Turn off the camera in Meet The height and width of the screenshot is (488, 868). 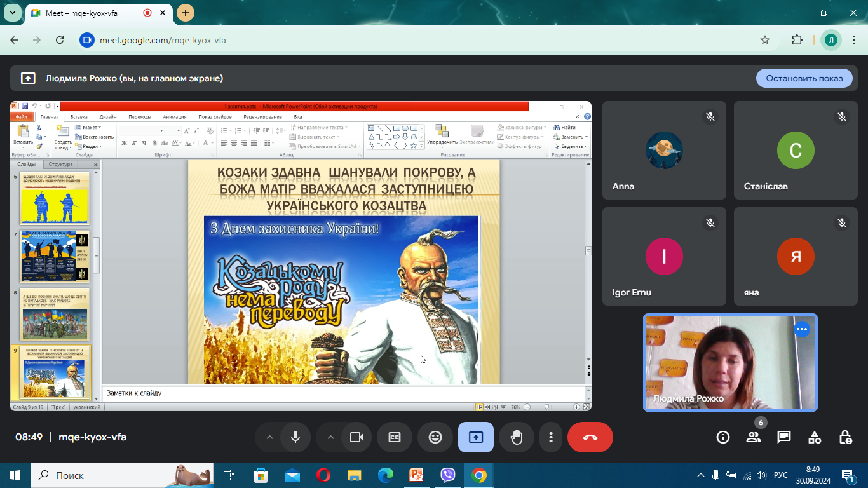pos(356,437)
